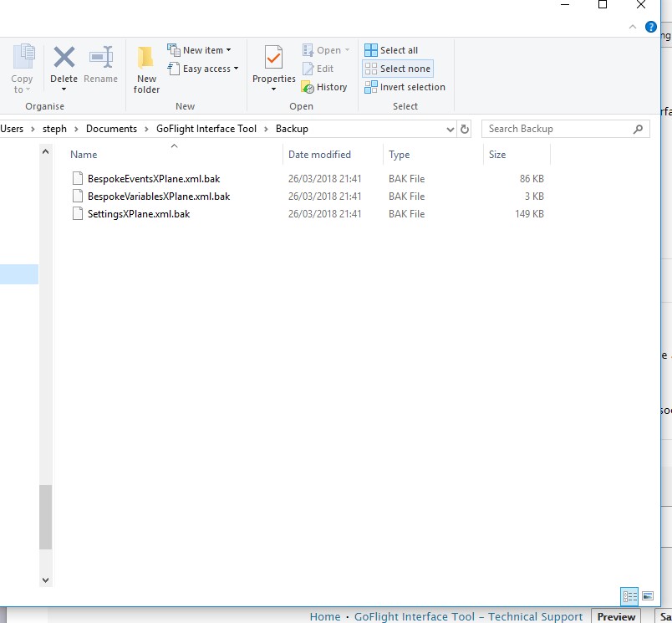The width and height of the screenshot is (672, 623).
Task: Switch to large icons view
Action: 648,596
